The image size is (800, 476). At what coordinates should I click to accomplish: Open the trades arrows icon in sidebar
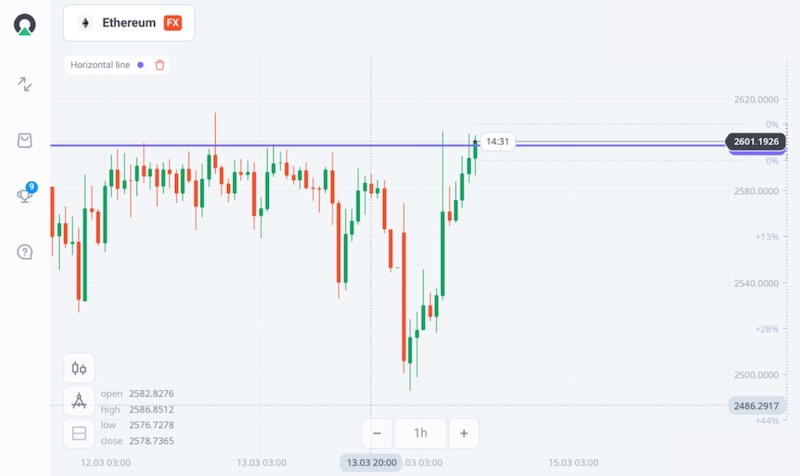point(25,84)
